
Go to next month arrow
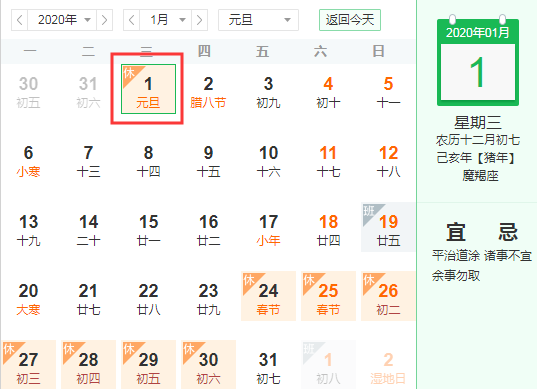tap(199, 20)
